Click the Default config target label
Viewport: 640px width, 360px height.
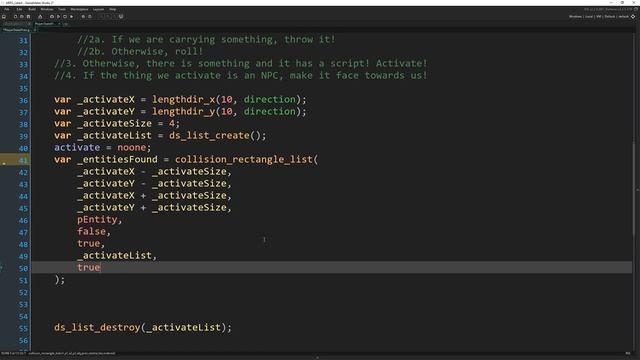[610, 17]
